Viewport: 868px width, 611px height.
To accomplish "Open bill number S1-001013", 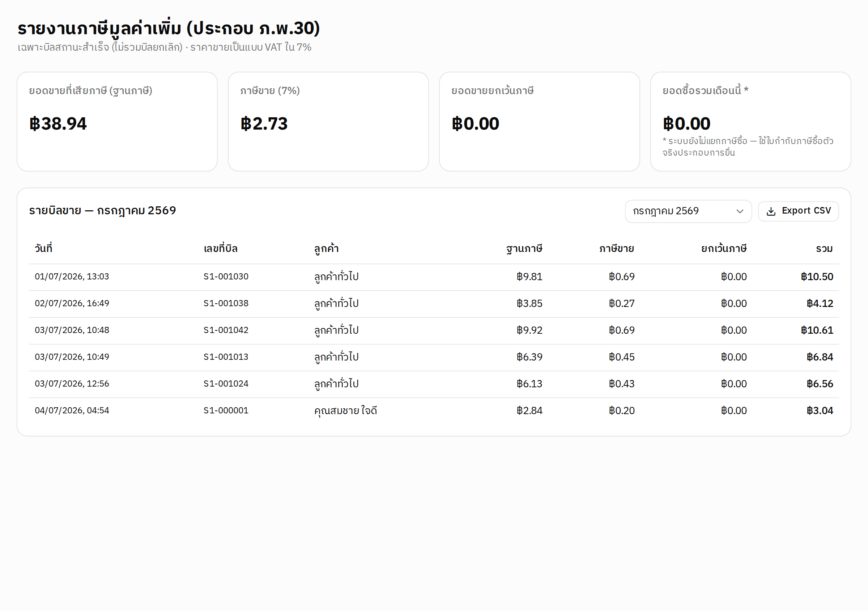I will coord(226,357).
